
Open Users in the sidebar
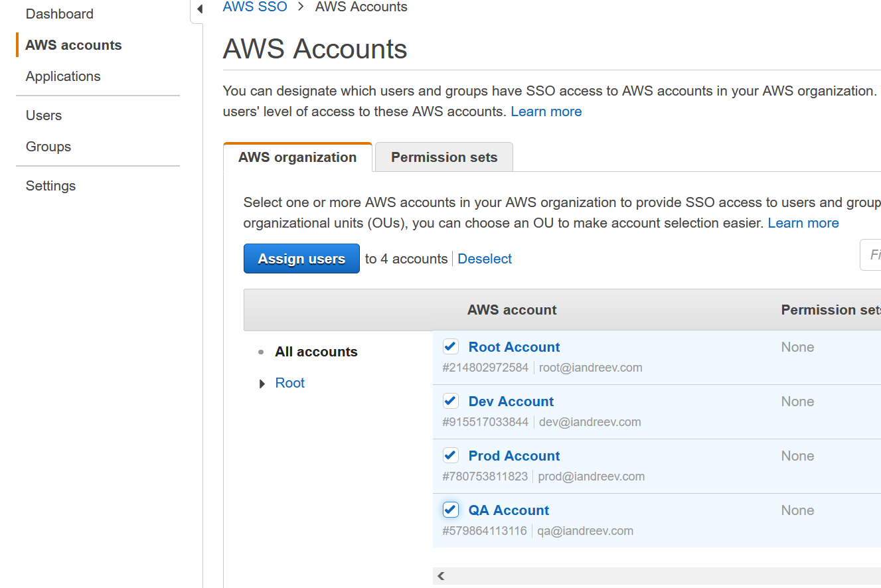coord(44,115)
